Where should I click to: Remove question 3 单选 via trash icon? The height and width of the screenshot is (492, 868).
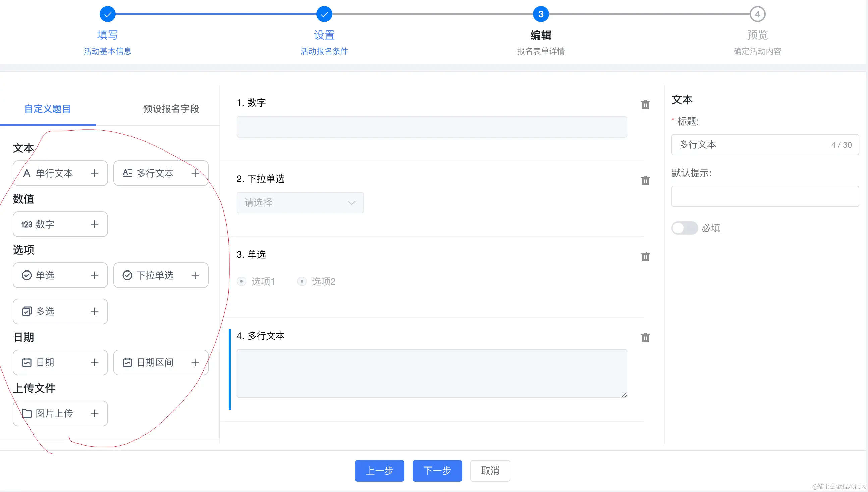(x=645, y=256)
